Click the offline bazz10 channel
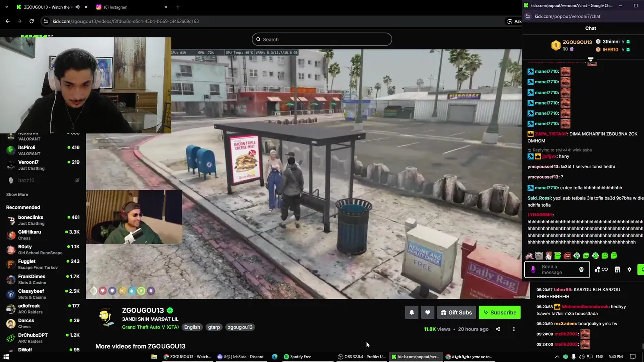Viewport: 644px width, 362px height. [x=43, y=180]
